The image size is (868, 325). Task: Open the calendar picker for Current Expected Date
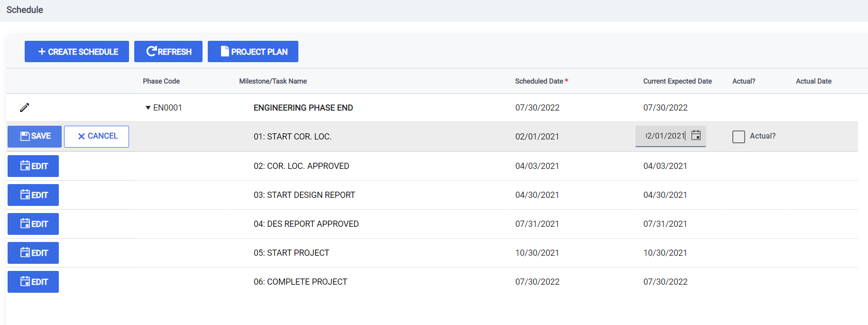pos(696,136)
